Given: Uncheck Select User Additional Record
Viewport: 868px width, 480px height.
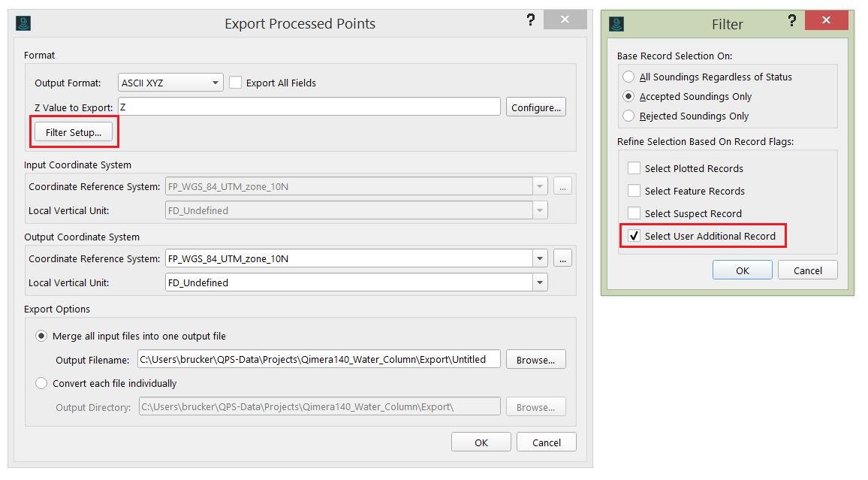Looking at the screenshot, I should 634,236.
